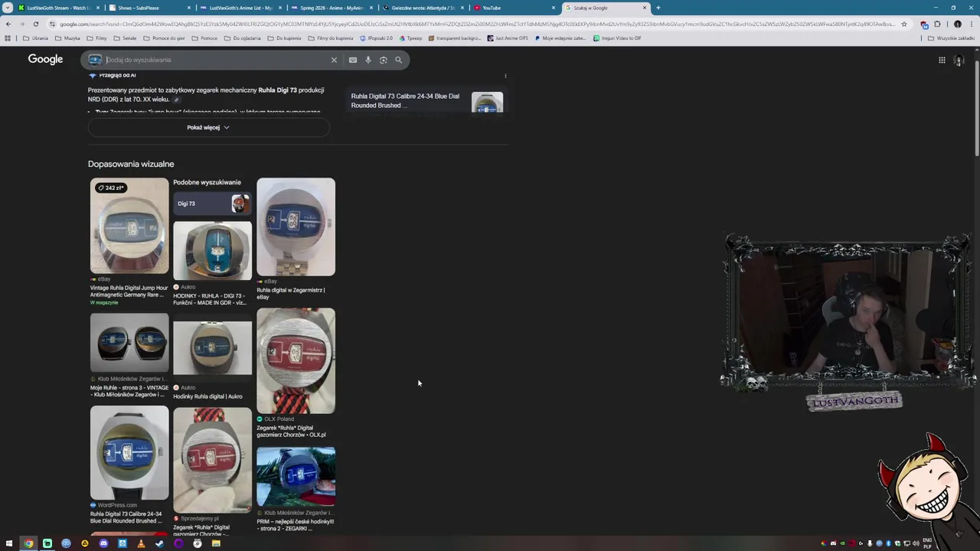Reload the page
The image size is (980, 551).
click(x=35, y=24)
